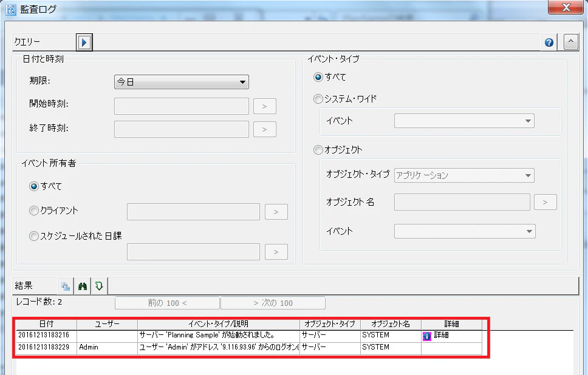This screenshot has width=588, height=375.
Task: Select the システム・ワイド radio button
Action: pos(318,99)
